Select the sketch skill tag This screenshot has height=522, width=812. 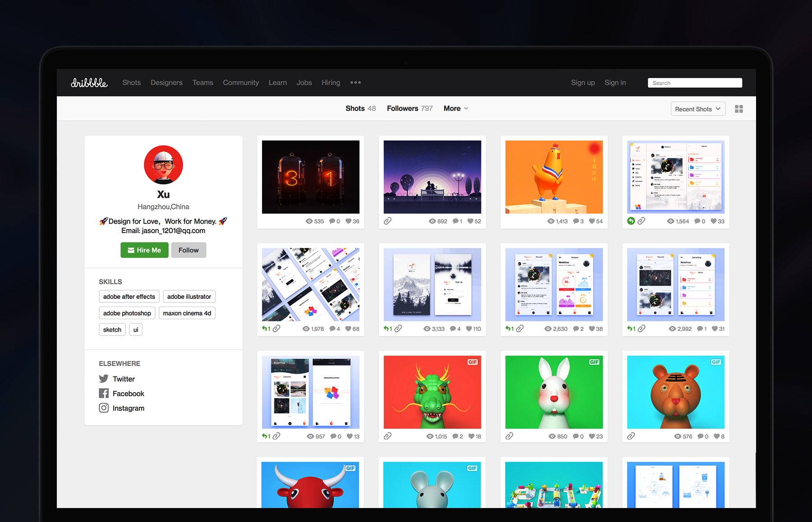[x=112, y=330]
